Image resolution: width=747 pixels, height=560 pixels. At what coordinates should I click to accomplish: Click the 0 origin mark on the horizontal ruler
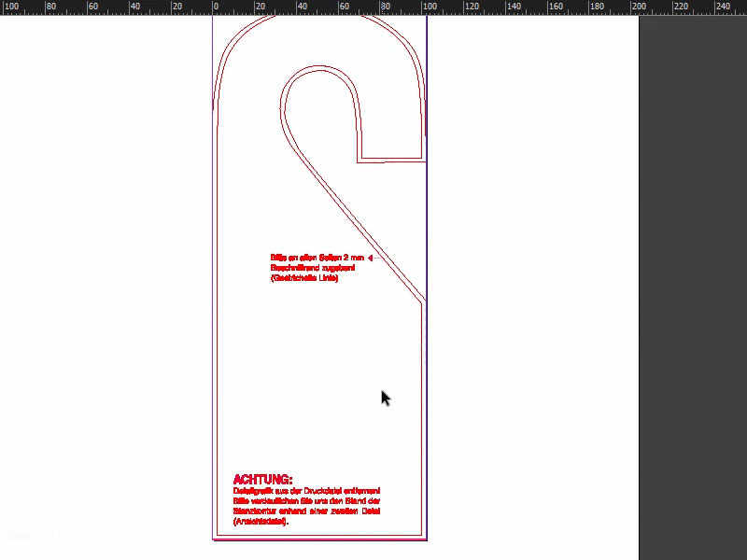point(216,7)
